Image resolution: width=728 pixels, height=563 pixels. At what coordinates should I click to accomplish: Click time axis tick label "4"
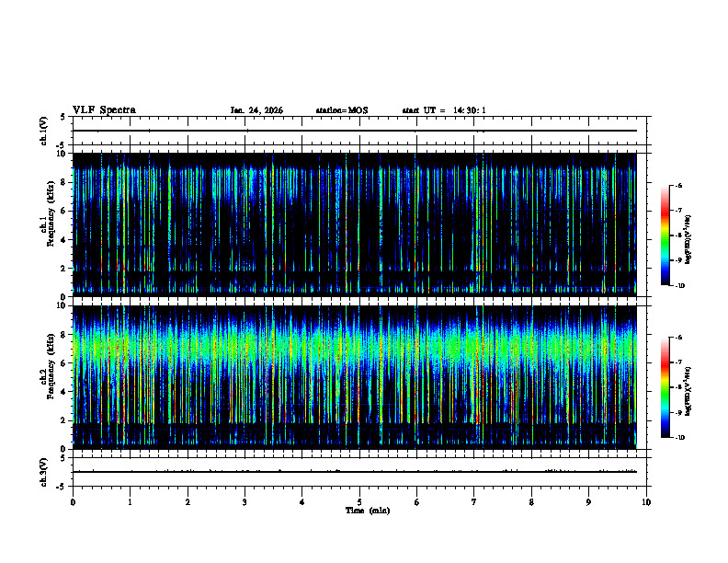(x=302, y=502)
